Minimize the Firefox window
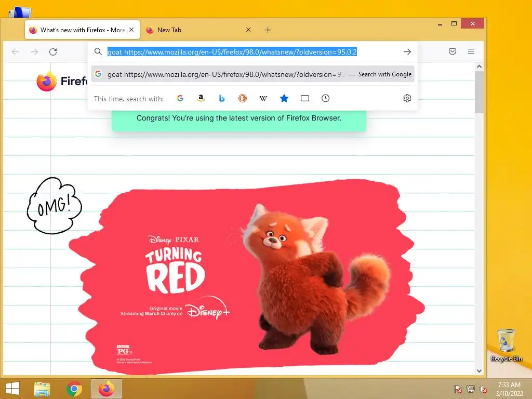Image resolution: width=532 pixels, height=399 pixels. (x=440, y=24)
